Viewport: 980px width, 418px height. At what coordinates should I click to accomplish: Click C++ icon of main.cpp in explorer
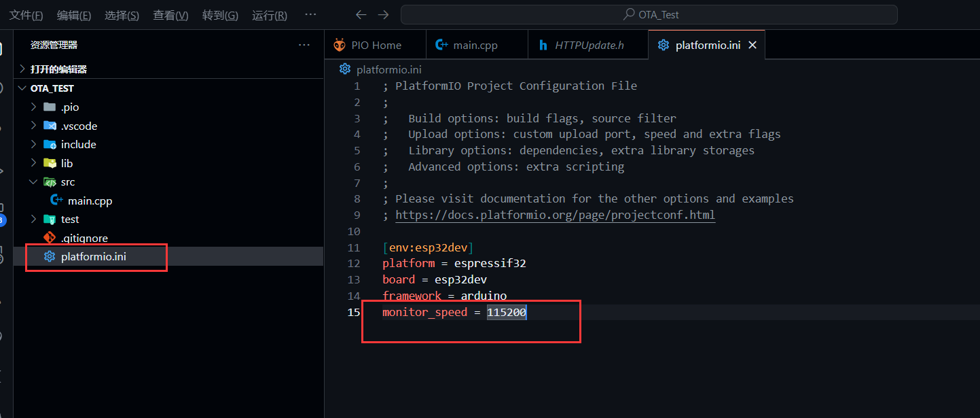pyautogui.click(x=57, y=201)
